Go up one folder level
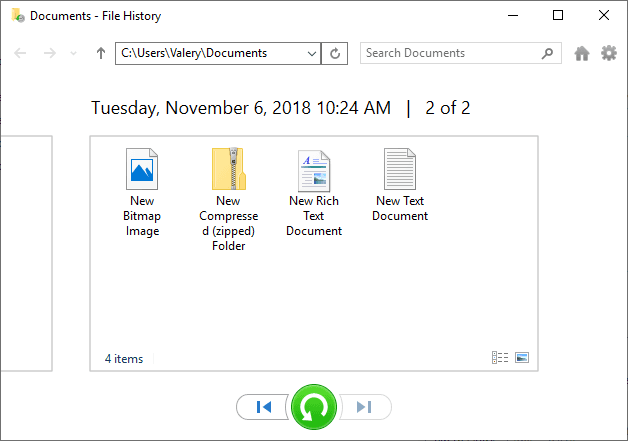The image size is (628, 441). 101,53
